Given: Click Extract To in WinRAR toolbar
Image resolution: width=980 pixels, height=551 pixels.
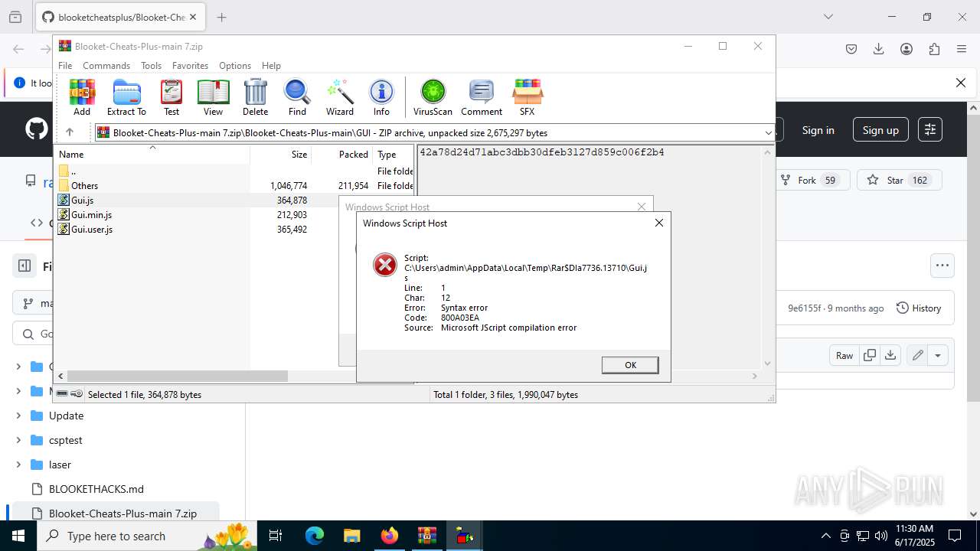Looking at the screenshot, I should (126, 97).
